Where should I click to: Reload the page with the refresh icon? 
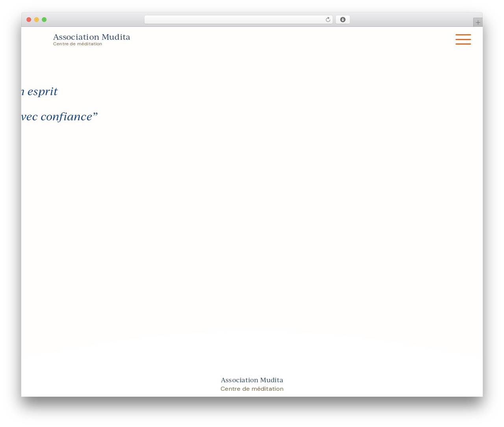point(328,20)
